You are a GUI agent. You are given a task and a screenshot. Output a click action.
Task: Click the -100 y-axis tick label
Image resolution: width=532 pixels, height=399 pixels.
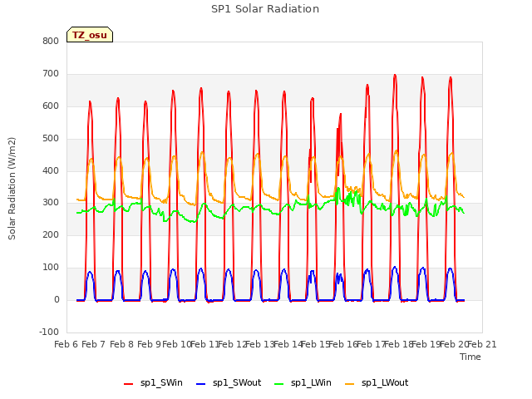(x=49, y=332)
